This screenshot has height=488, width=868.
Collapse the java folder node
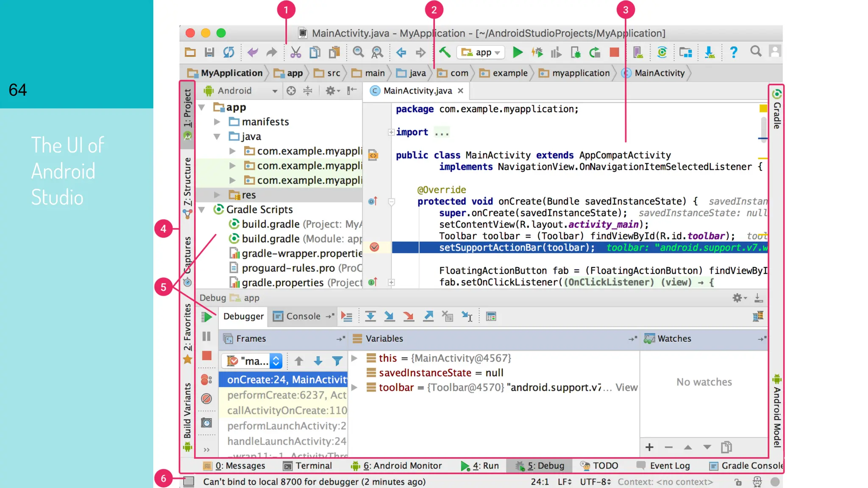(217, 136)
